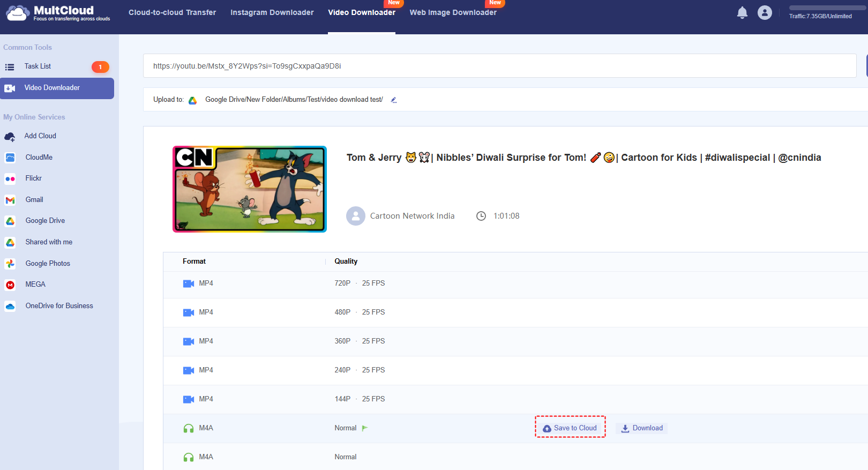Click the Flickr icon

(x=10, y=179)
